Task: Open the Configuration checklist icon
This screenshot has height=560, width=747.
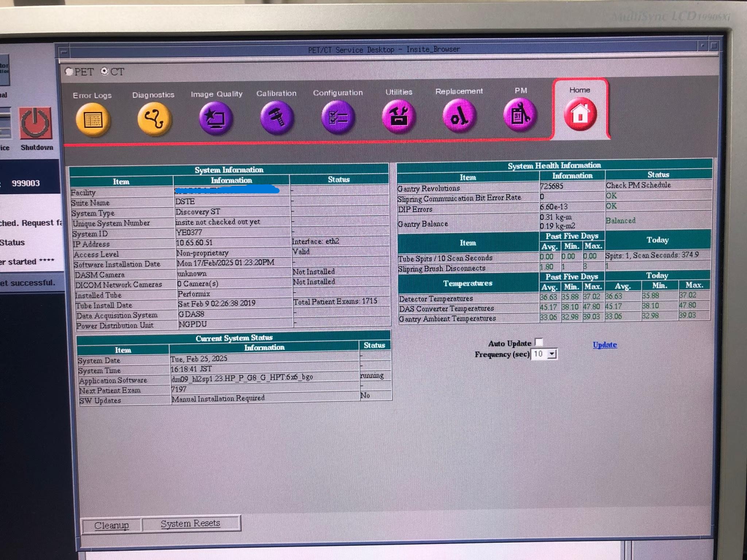Action: click(x=338, y=117)
